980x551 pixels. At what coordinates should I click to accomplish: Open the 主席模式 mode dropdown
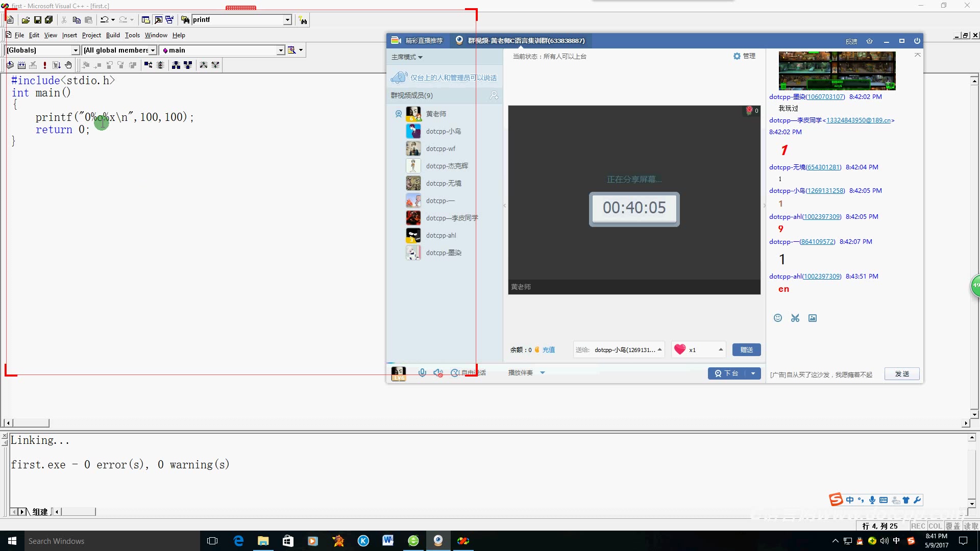tap(407, 57)
